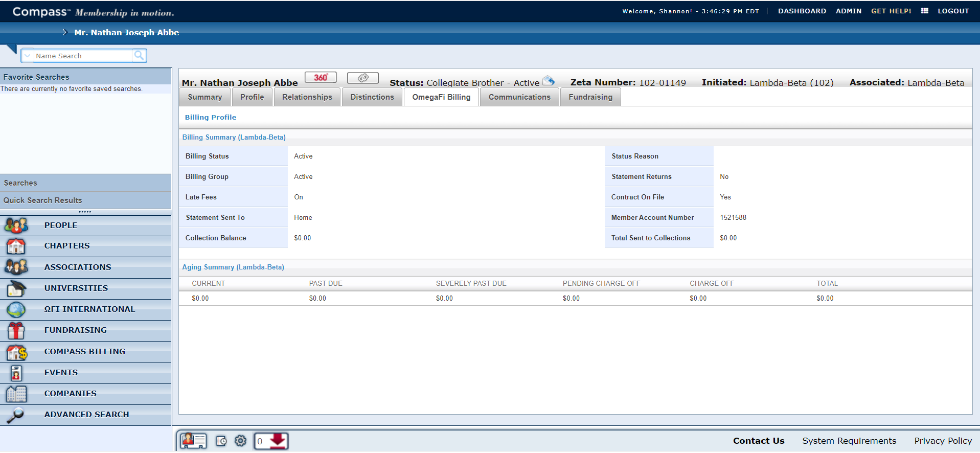Click the Fundraising gift icon

click(16, 331)
